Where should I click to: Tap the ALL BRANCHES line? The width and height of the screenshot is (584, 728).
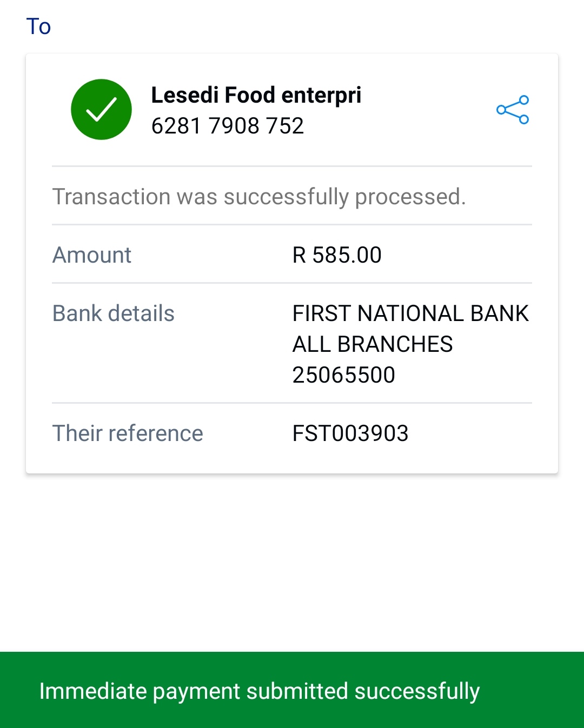(373, 344)
